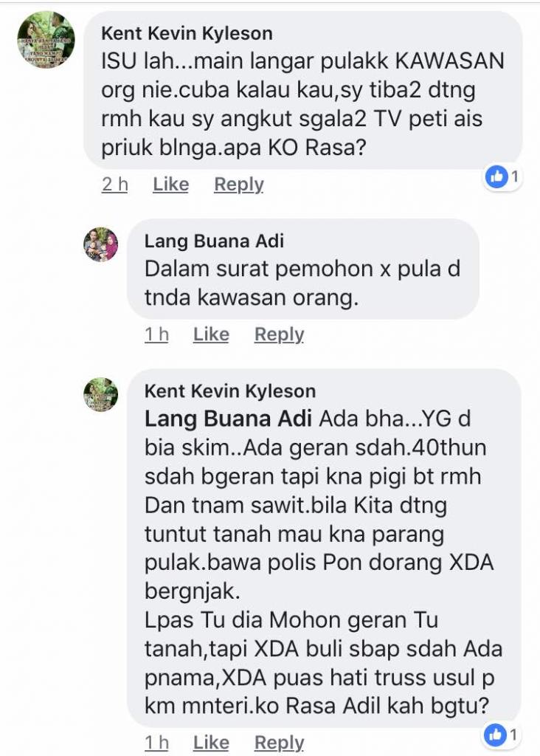Reply to Kent Kevin Kyleson's first comment
This screenshot has width=540, height=756.
(239, 184)
